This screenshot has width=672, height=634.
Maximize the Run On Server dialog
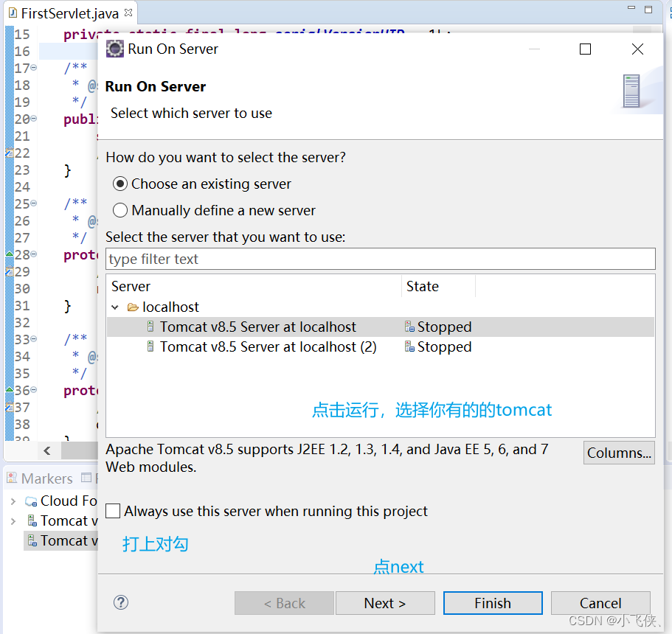[x=586, y=49]
